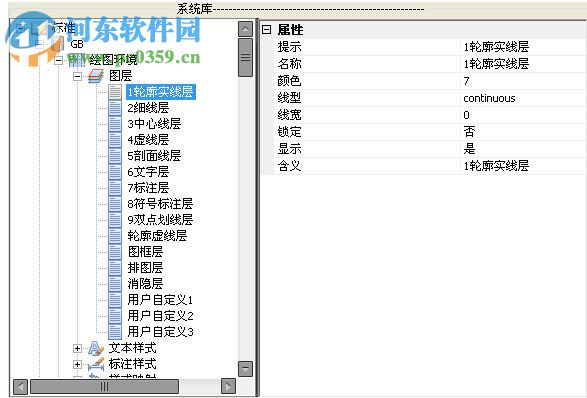Click the layer icon beside 消隐层
This screenshot has width=587, height=398.
115,284
